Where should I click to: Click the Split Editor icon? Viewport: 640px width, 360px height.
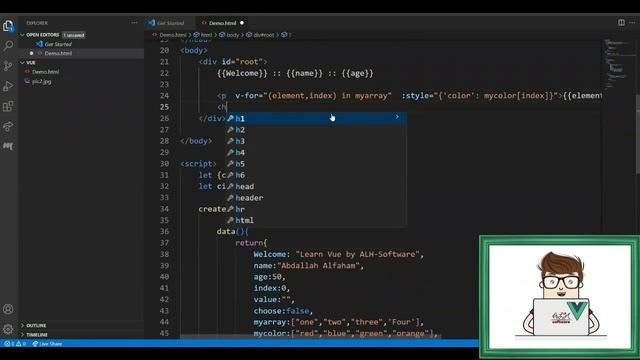tap(621, 23)
